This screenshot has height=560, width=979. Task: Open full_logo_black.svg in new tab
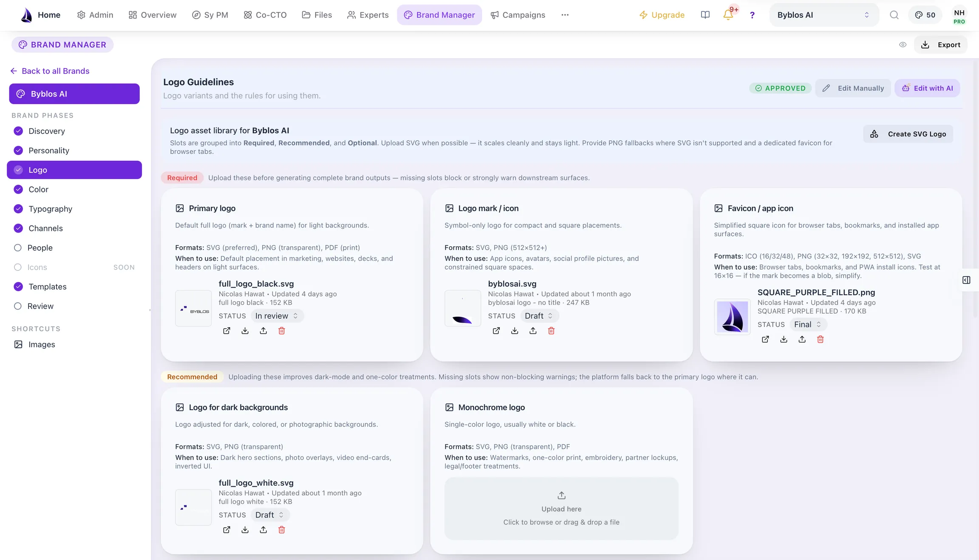pyautogui.click(x=226, y=331)
